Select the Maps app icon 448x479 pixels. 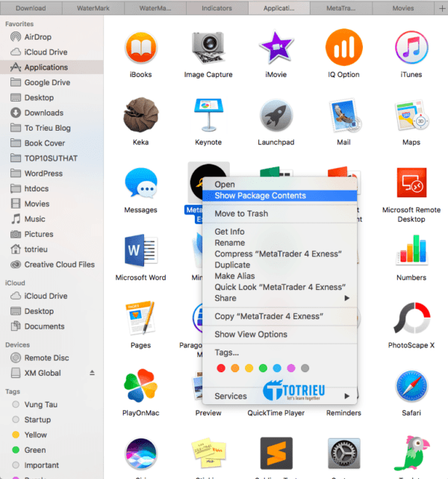411,116
